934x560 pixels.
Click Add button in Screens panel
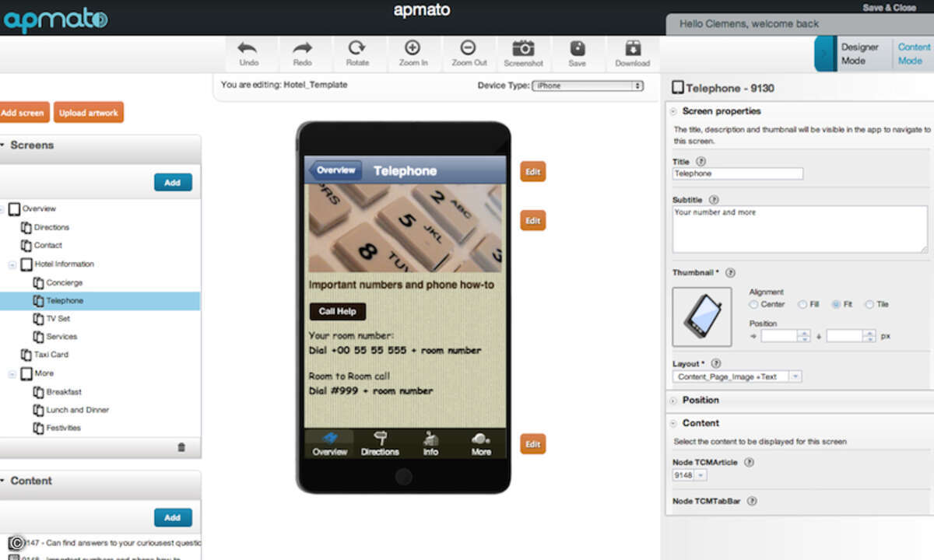click(x=173, y=183)
